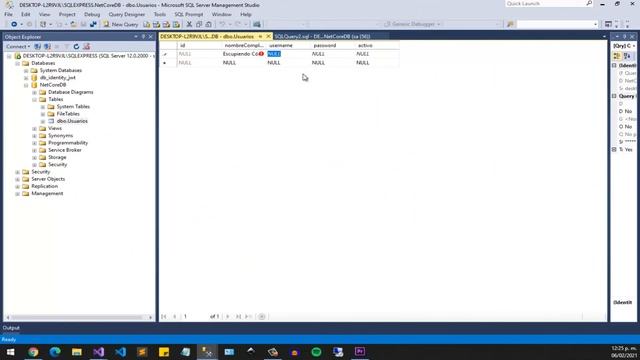
Task: Click the Quick Launch search magnifier icon
Action: point(589,3)
